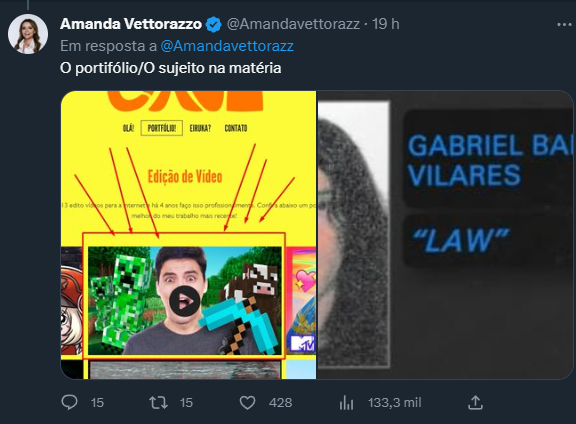Image resolution: width=576 pixels, height=424 pixels.
Task: Open Amanda Vettorazzo's profile avatar
Action: tap(28, 34)
